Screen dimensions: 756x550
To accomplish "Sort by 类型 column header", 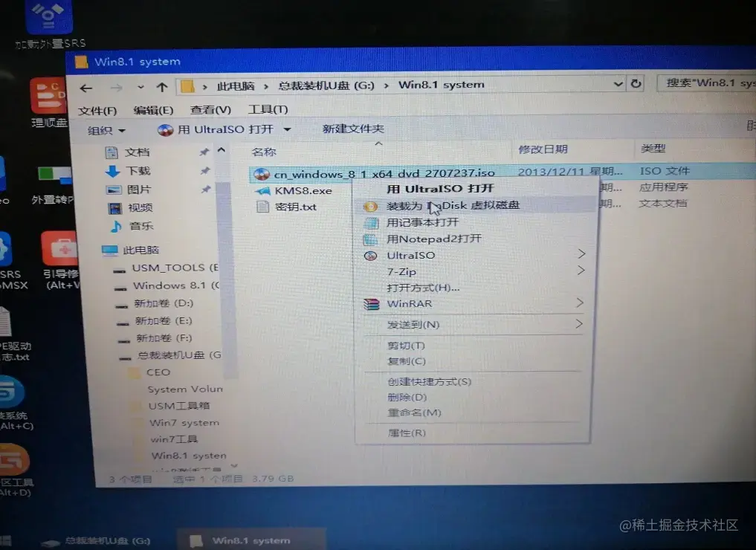I will coord(653,149).
